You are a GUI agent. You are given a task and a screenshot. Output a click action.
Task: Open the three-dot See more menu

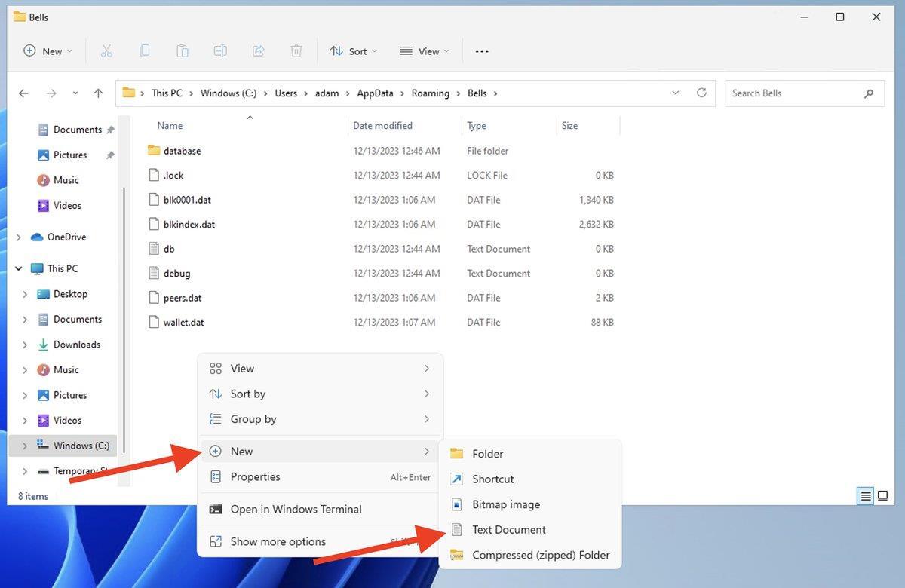pos(482,51)
